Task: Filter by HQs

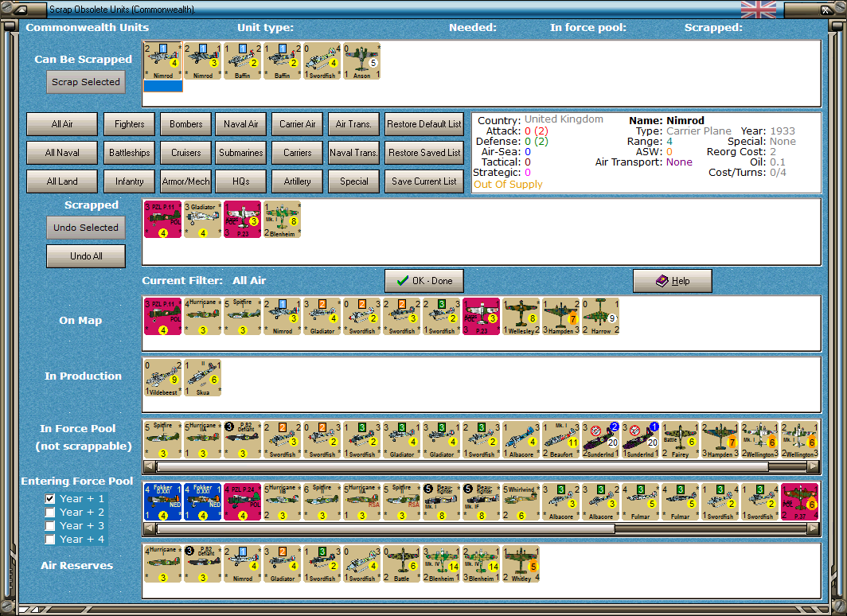Action: click(241, 181)
